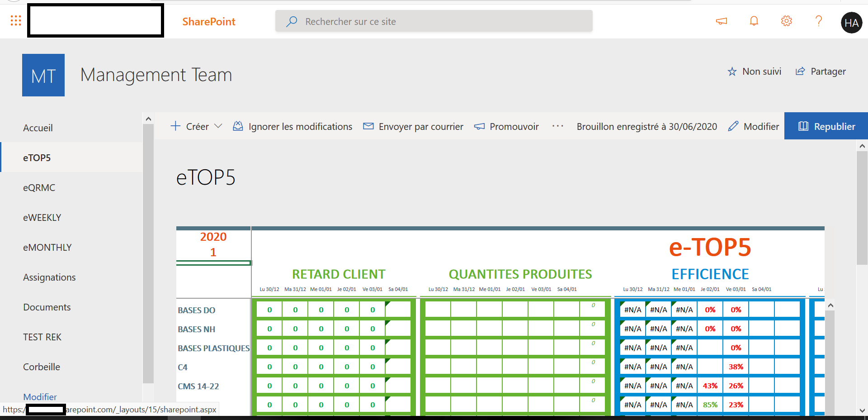Viewport: 868px width, 420px height.
Task: Open Assignations in the sidebar
Action: [x=49, y=277]
